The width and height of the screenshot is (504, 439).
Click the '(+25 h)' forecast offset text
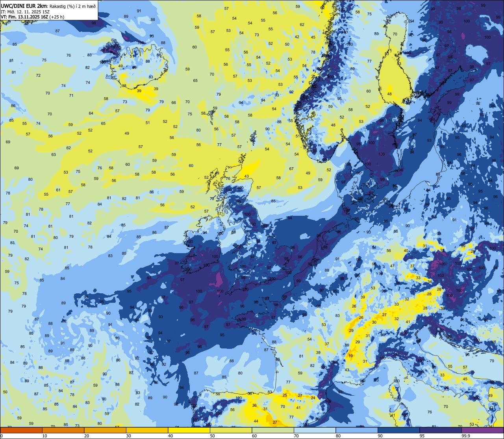(57, 17)
